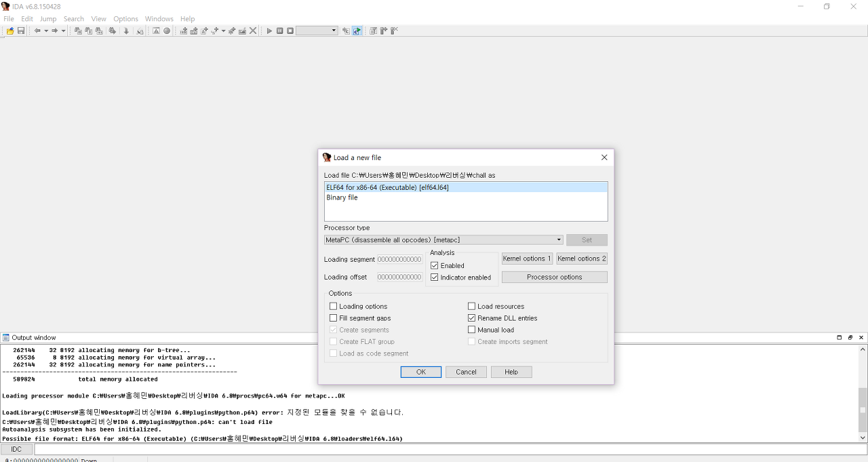The width and height of the screenshot is (868, 462).
Task: Click the icon just left of the highlighted blue toolbar icon
Action: (346, 31)
